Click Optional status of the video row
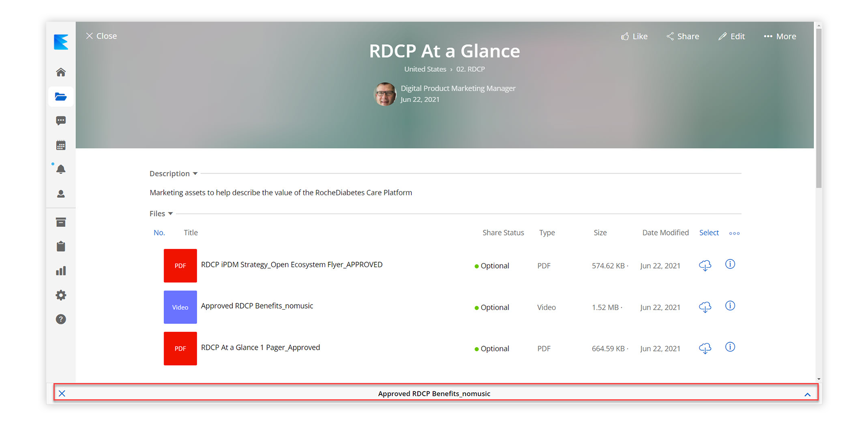 (492, 307)
